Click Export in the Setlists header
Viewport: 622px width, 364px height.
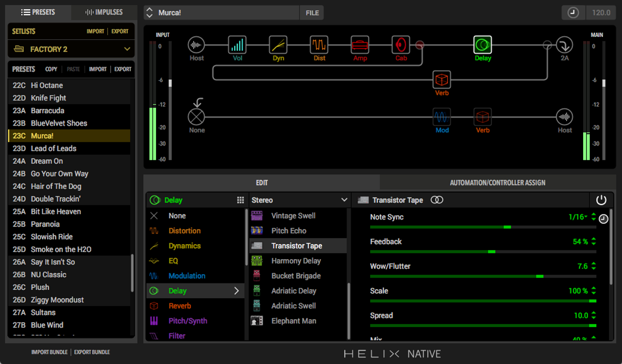point(120,31)
